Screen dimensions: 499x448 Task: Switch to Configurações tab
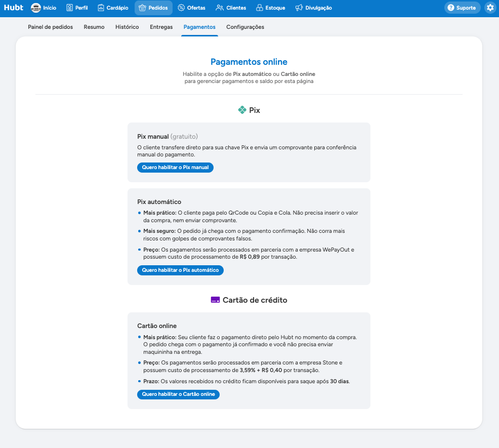(245, 27)
